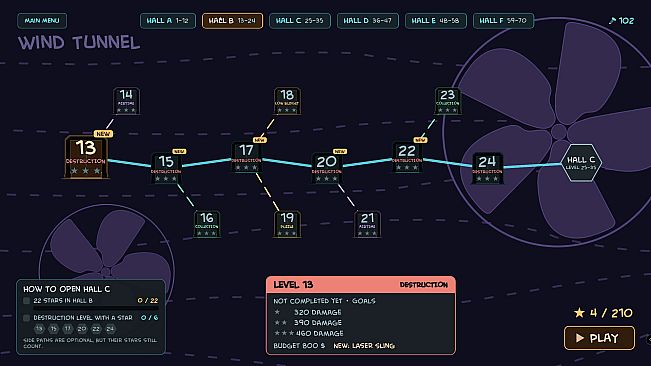Click hexagon chip 17 in requirements panel

pos(68,329)
